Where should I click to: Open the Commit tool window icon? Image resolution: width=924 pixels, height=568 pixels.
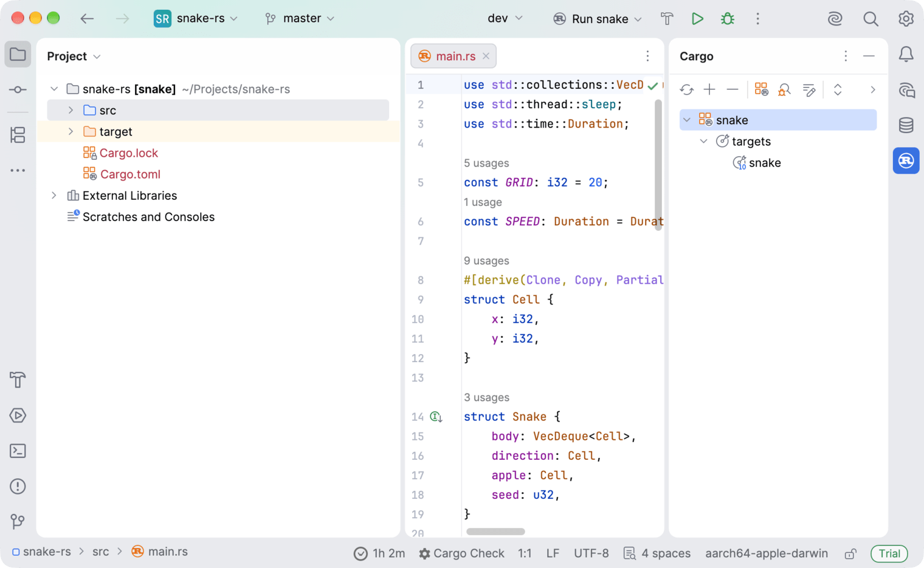coord(18,90)
